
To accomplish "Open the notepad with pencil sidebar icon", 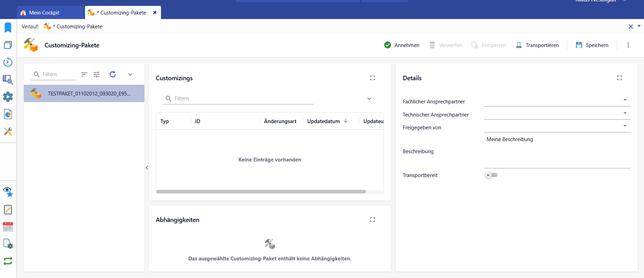I will (x=8, y=209).
